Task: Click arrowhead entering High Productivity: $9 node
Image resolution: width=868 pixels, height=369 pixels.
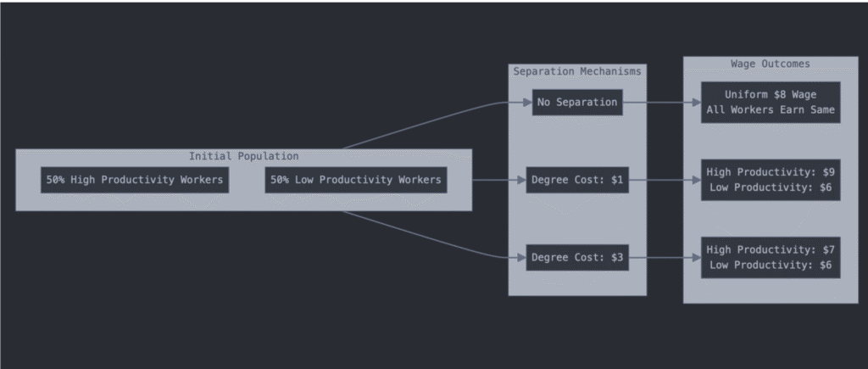Action: (x=696, y=180)
